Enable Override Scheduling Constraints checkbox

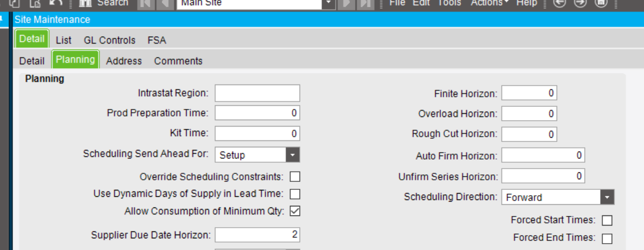coord(294,177)
